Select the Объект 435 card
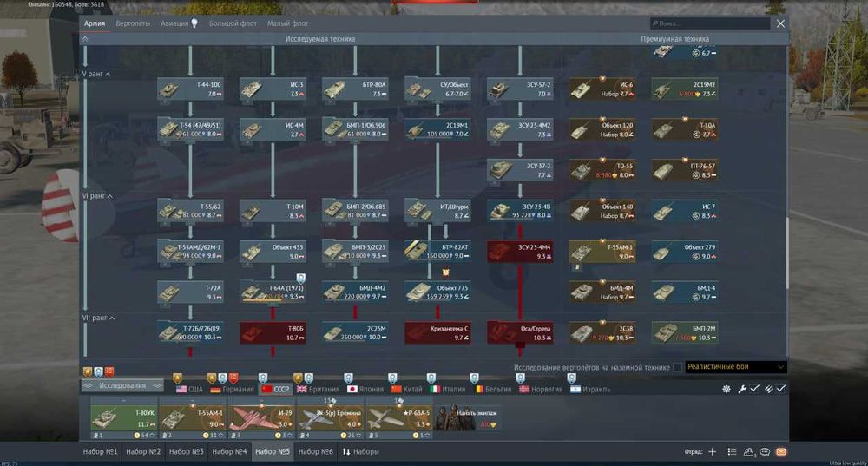Viewport: 868px width, 466px height. 273,252
